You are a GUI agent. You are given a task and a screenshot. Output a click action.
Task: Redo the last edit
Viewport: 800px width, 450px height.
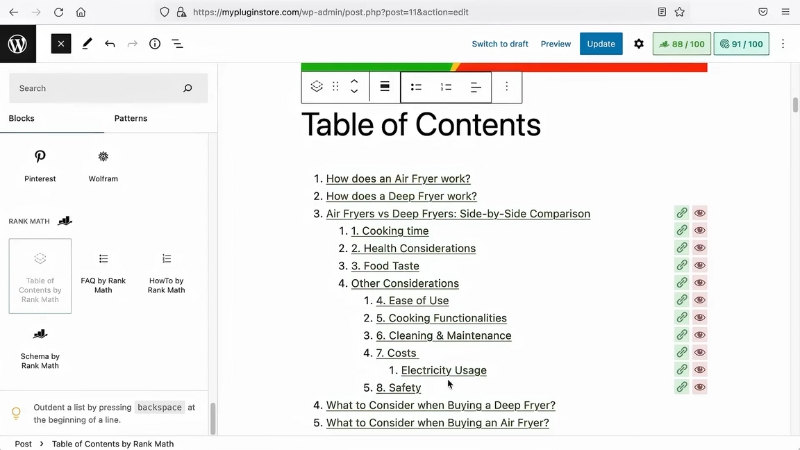click(x=132, y=44)
